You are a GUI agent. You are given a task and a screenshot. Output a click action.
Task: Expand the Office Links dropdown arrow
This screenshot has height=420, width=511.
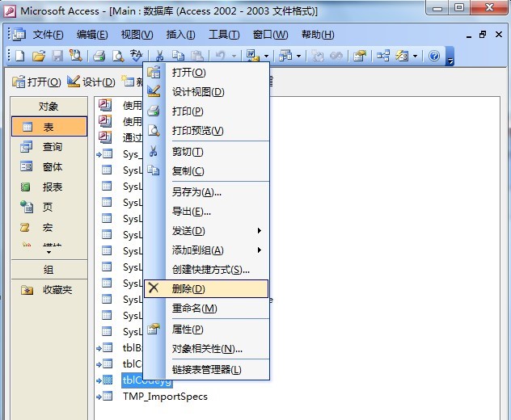tap(266, 56)
